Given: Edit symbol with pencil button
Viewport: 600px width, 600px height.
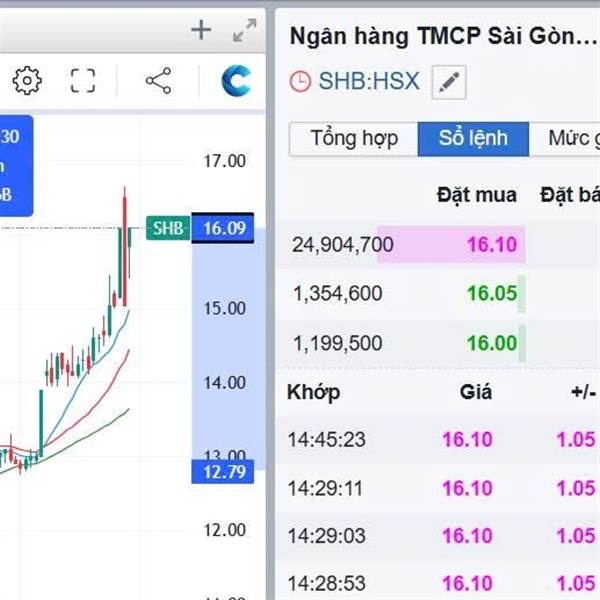Looking at the screenshot, I should click(449, 82).
